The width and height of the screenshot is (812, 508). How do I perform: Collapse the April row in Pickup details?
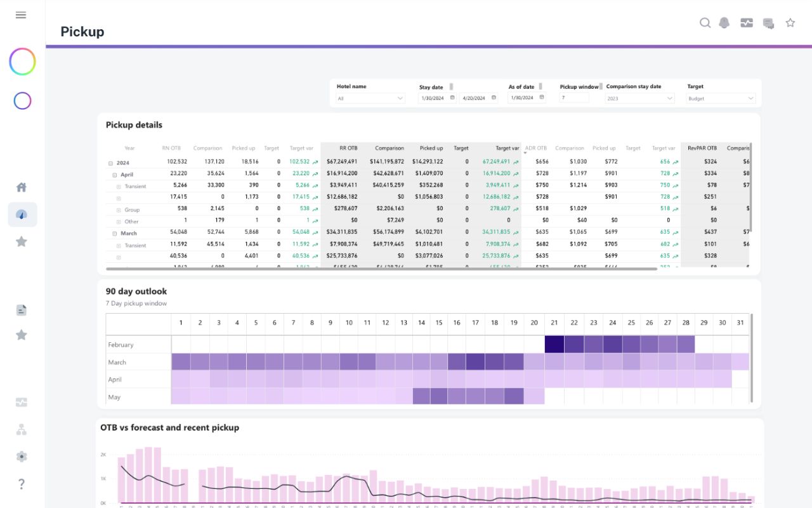pos(115,175)
